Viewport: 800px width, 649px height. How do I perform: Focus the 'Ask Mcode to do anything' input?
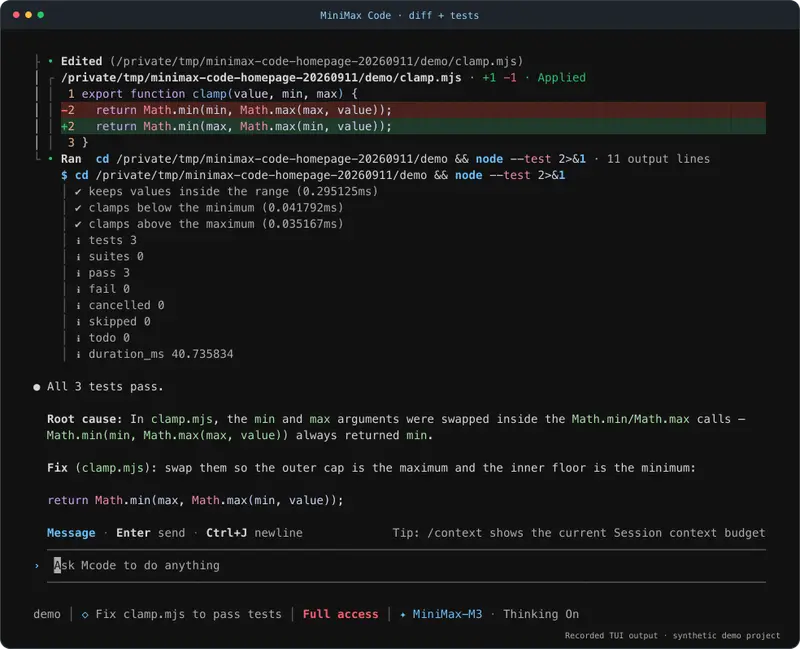tap(406, 565)
